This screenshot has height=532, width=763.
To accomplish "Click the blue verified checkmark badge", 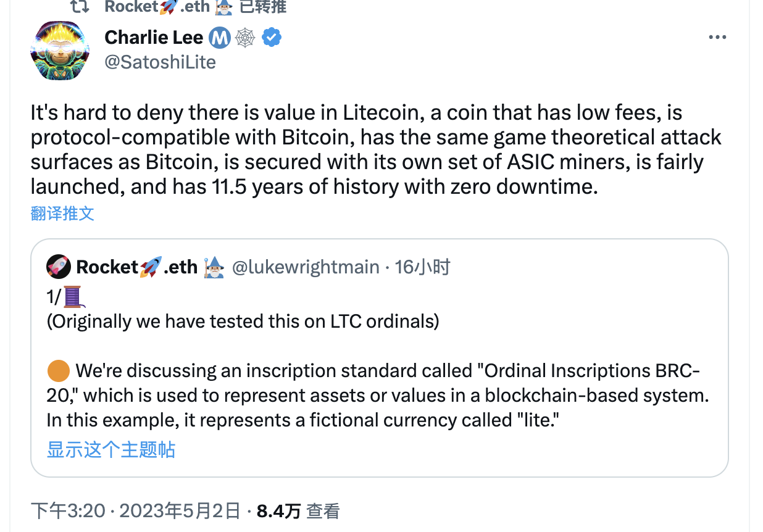I will (272, 38).
